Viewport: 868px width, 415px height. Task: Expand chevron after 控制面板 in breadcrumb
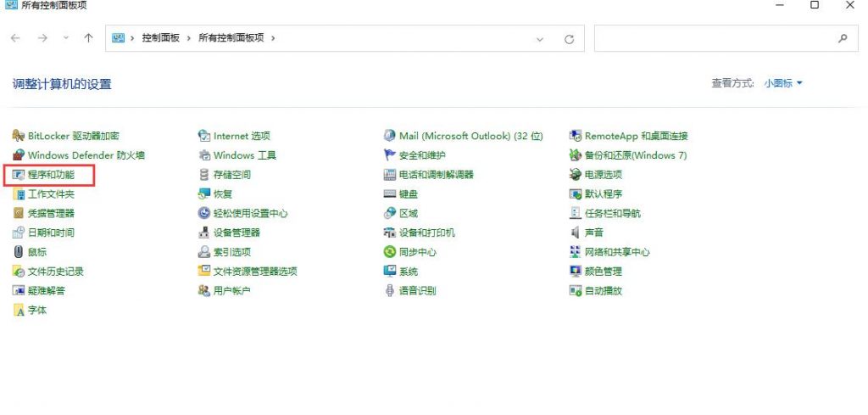pos(188,38)
